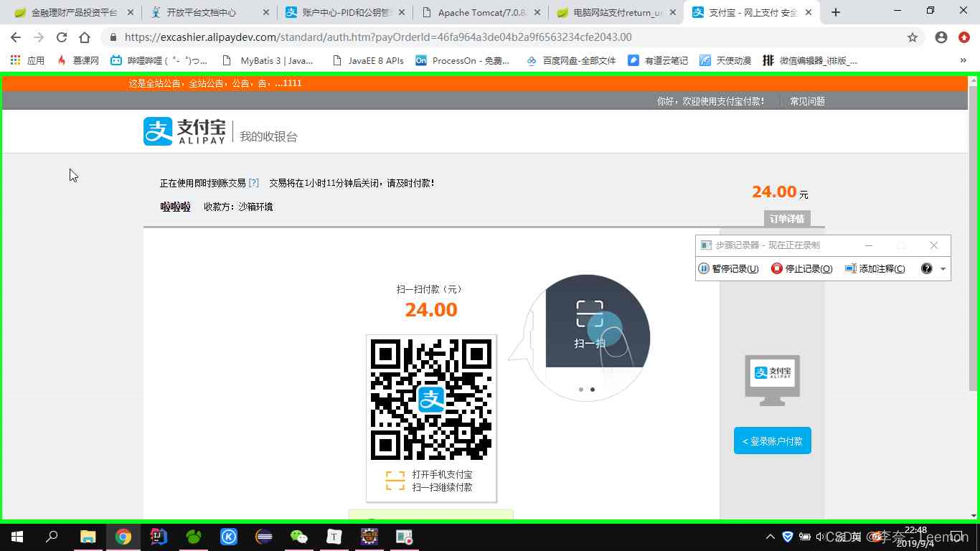980x551 pixels.
Task: Open MyBatis 3 bookmark
Action: [x=268, y=60]
